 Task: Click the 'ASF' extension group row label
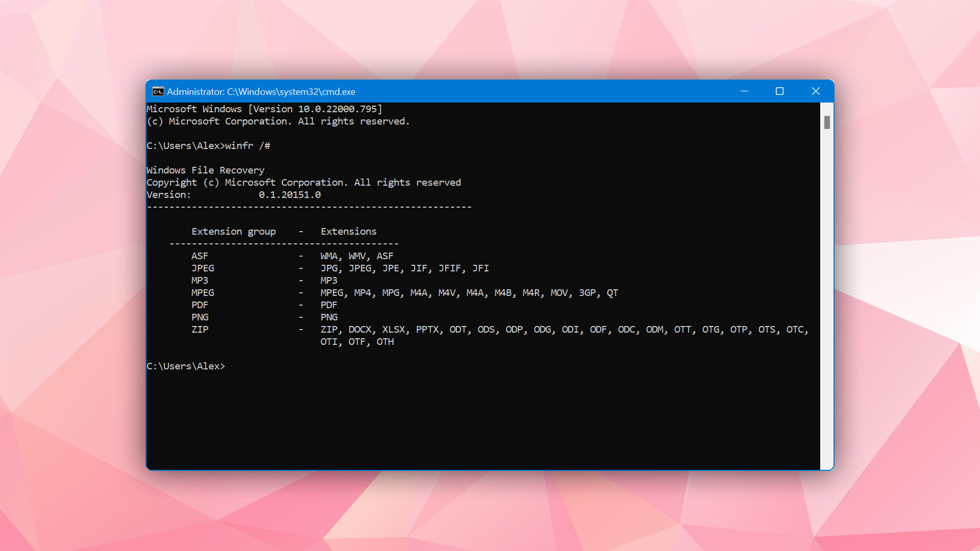(x=200, y=256)
